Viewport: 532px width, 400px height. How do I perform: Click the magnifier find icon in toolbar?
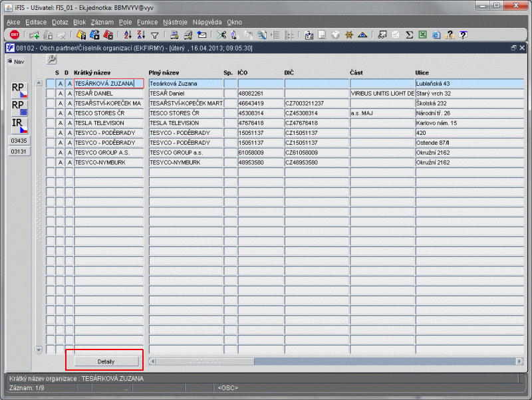(261, 35)
